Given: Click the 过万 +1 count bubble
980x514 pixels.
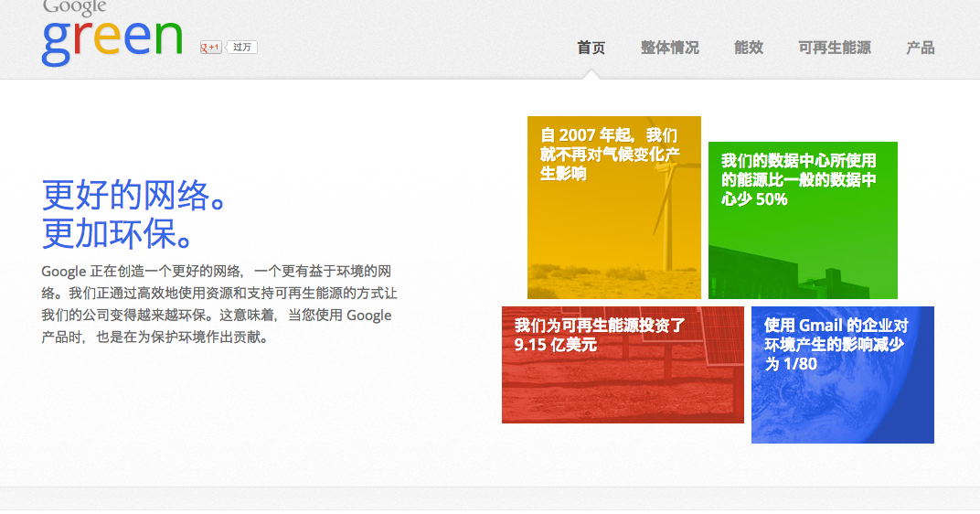Looking at the screenshot, I should point(242,47).
